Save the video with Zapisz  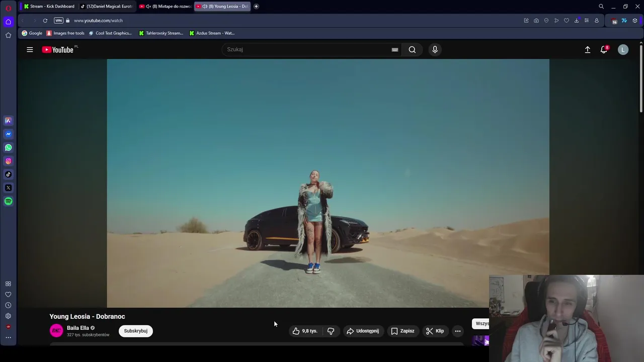[x=403, y=331]
